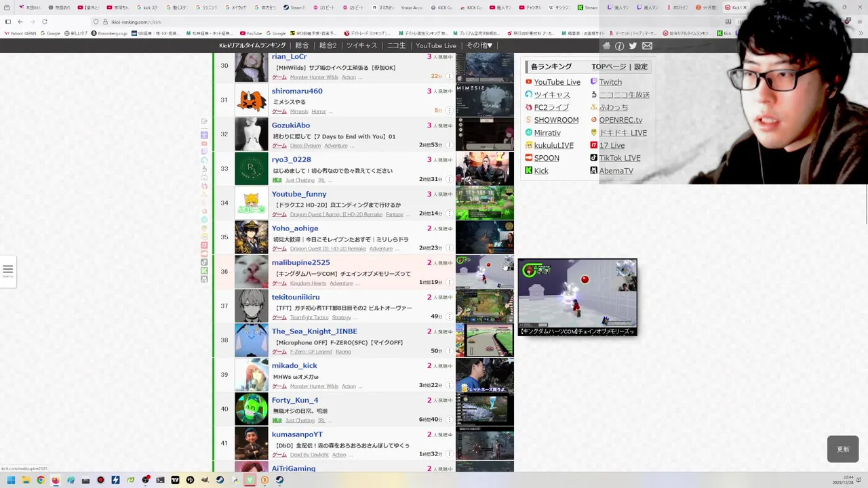Click Disco Elysium game tag link
Viewport: 868px width, 488px height.
tap(305, 146)
